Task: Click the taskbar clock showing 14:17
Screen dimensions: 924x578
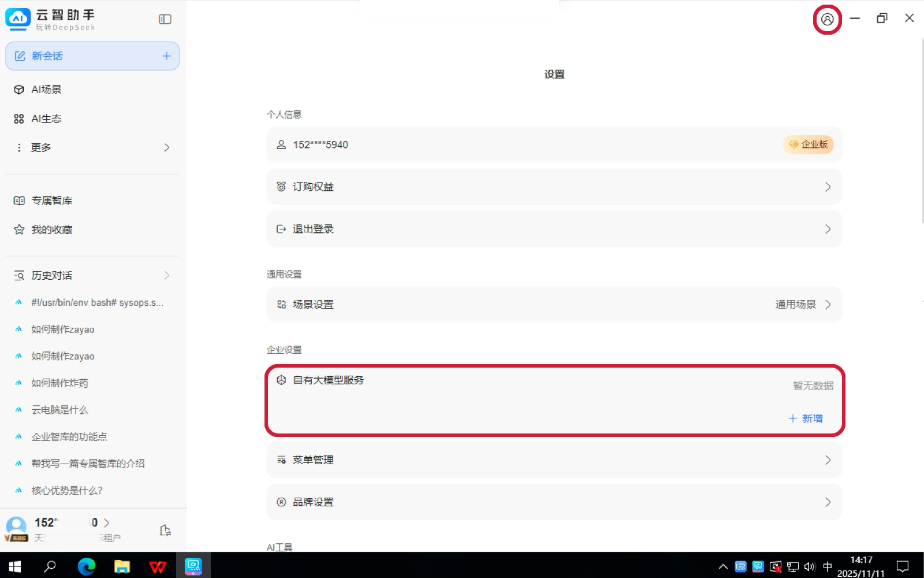Action: point(861,566)
